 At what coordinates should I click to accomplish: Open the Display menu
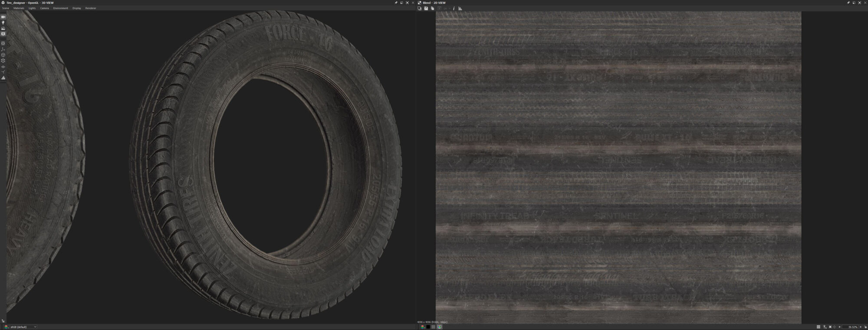(x=77, y=8)
